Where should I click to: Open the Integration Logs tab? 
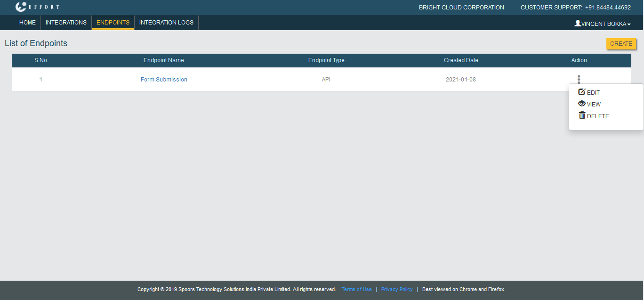click(166, 23)
